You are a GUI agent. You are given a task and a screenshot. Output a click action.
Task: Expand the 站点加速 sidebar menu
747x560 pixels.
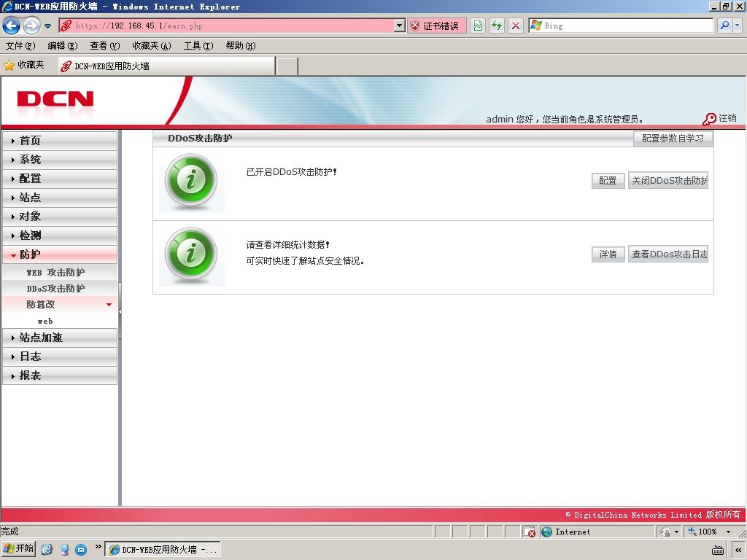[x=60, y=338]
